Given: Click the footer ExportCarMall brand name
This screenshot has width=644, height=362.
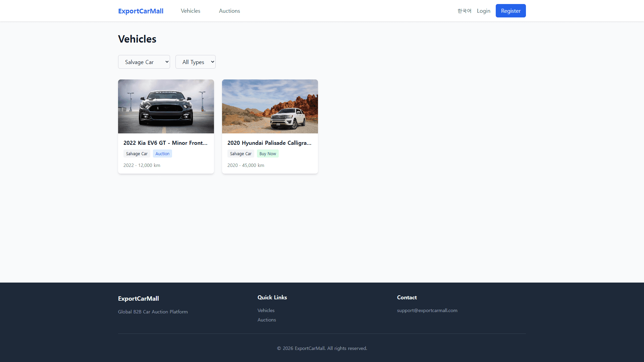Looking at the screenshot, I should (x=139, y=298).
